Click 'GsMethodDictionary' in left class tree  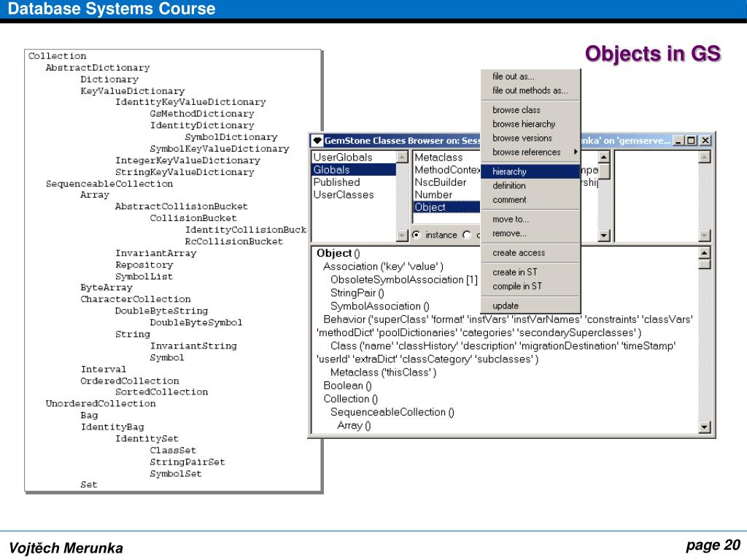(202, 114)
